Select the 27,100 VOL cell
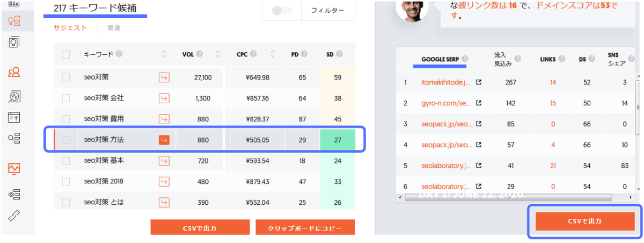 click(x=202, y=77)
